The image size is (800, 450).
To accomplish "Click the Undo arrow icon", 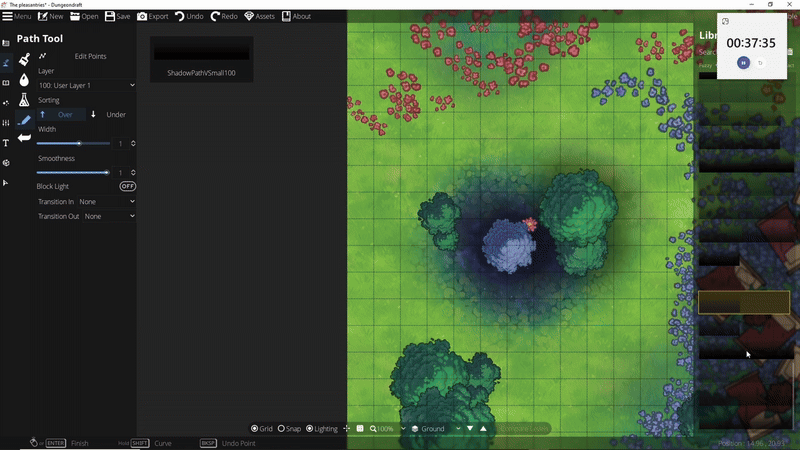I will (x=180, y=16).
